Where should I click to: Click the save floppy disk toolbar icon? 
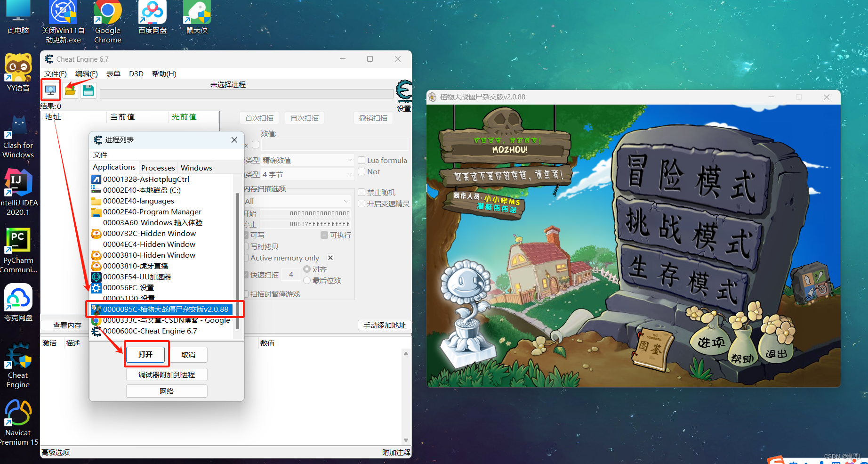[x=88, y=90]
